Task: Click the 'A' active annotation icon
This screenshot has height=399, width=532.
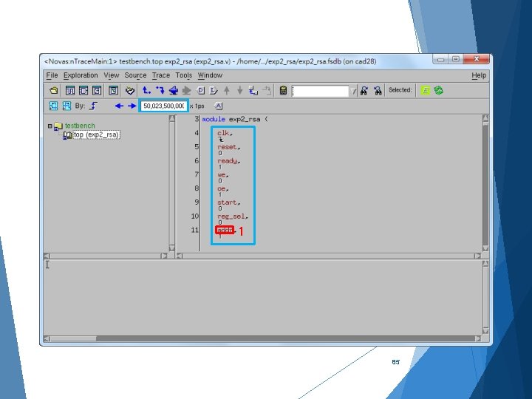Action: pos(219,106)
